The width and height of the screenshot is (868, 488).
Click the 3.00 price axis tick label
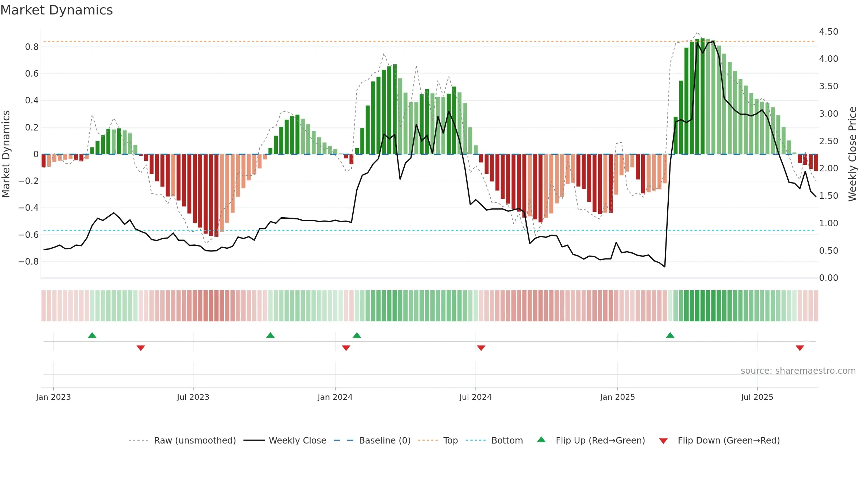coord(829,114)
